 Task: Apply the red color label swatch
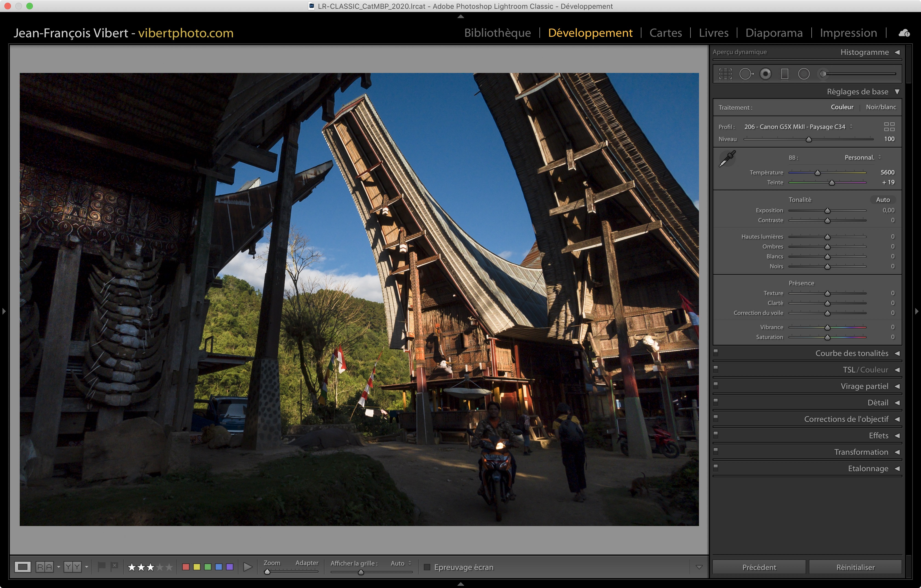pos(186,567)
